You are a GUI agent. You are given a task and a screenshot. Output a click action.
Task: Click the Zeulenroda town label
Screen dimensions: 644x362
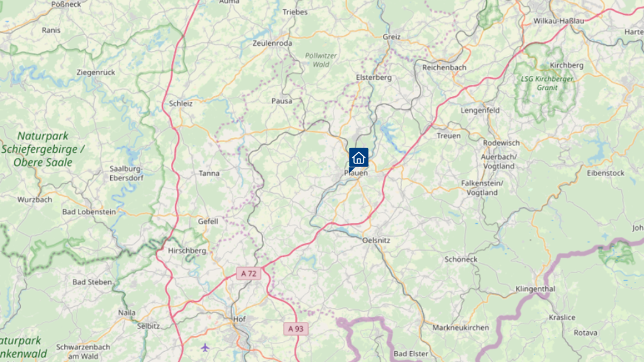[272, 43]
